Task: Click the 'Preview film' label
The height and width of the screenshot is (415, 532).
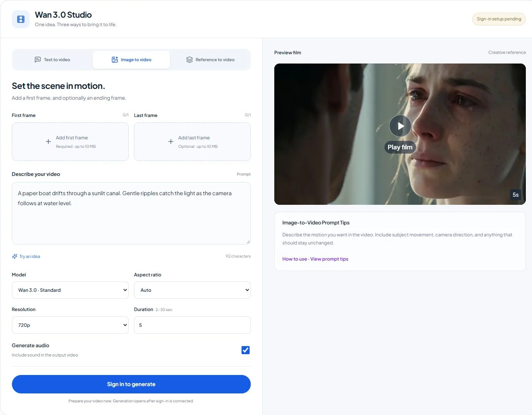Action: pyautogui.click(x=288, y=53)
